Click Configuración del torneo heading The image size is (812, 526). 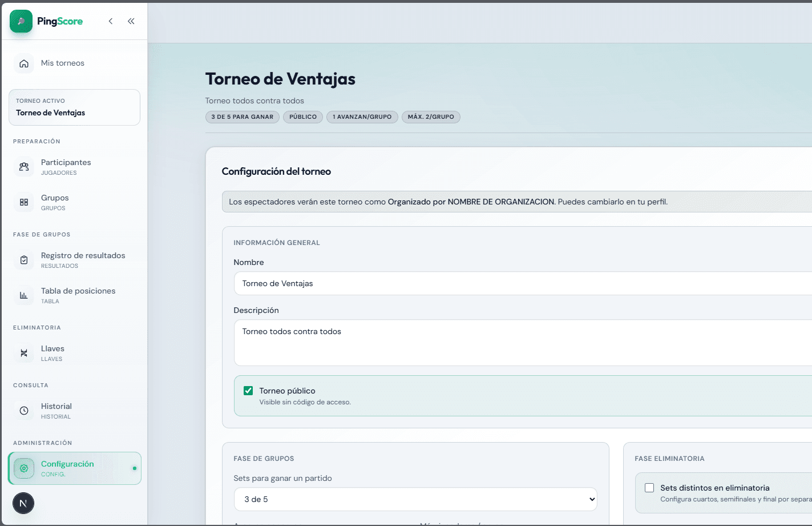(x=276, y=171)
